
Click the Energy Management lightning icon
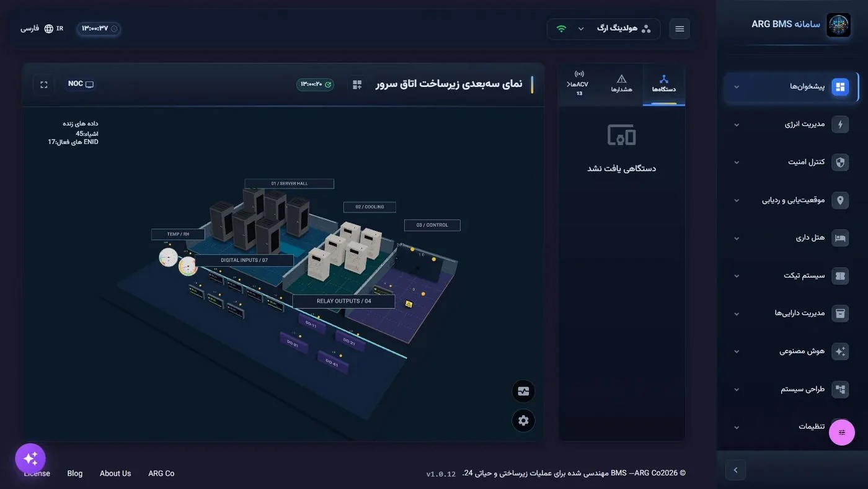840,124
